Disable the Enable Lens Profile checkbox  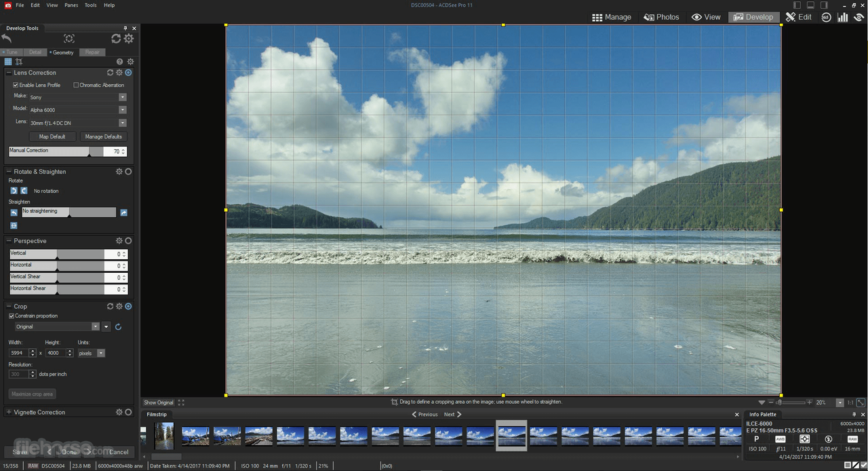click(15, 84)
